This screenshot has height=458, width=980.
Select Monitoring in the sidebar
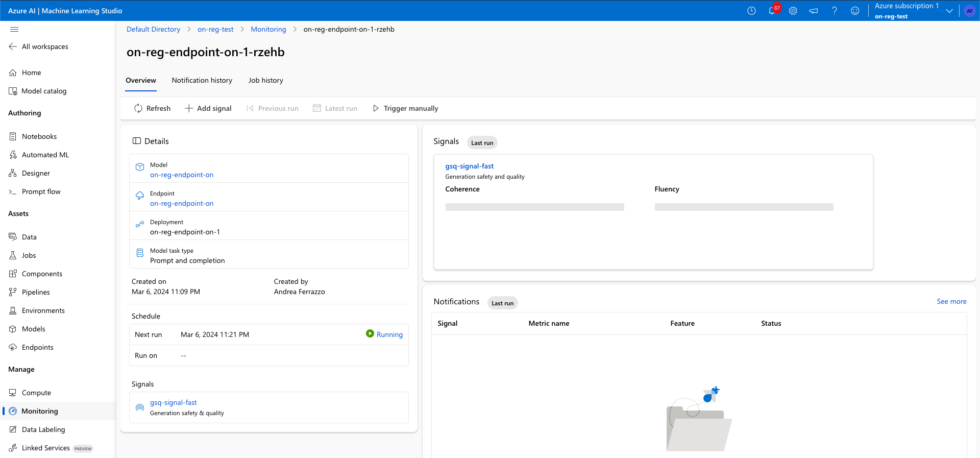[x=58, y=411]
